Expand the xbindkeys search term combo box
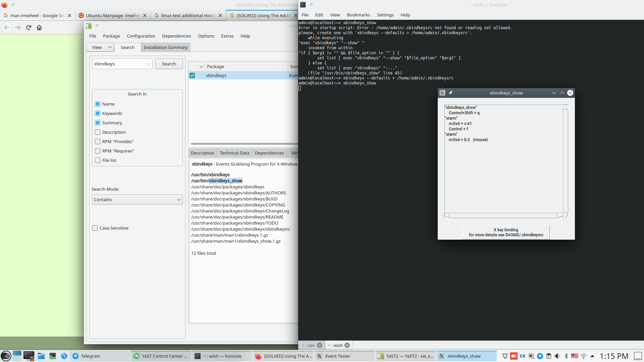Image resolution: width=644 pixels, height=362 pixels. 149,64
